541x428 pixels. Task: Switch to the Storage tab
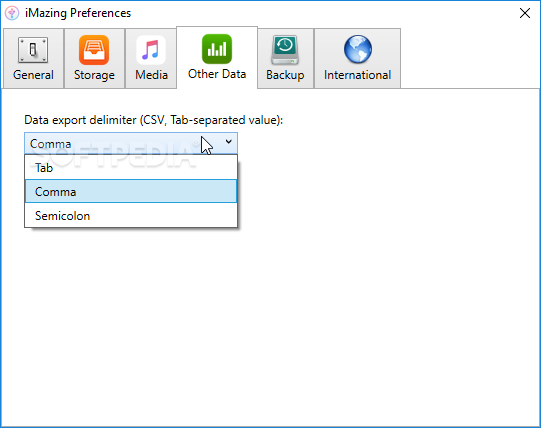coord(94,58)
